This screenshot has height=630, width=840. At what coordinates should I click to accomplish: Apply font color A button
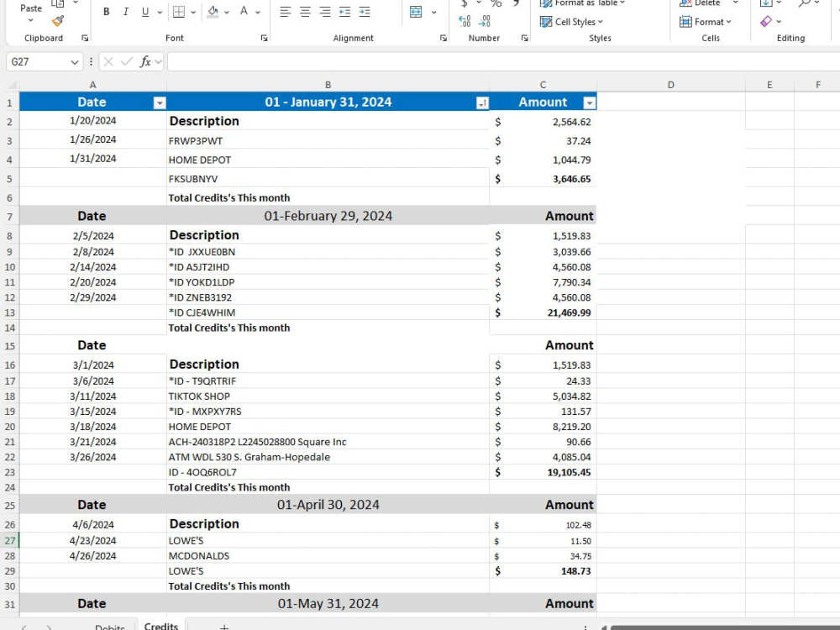[x=244, y=12]
